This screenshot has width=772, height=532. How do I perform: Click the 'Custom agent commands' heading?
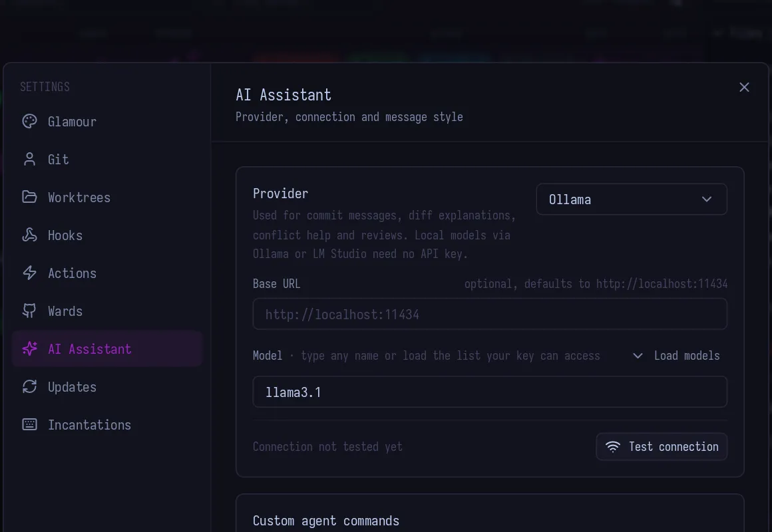(x=326, y=521)
